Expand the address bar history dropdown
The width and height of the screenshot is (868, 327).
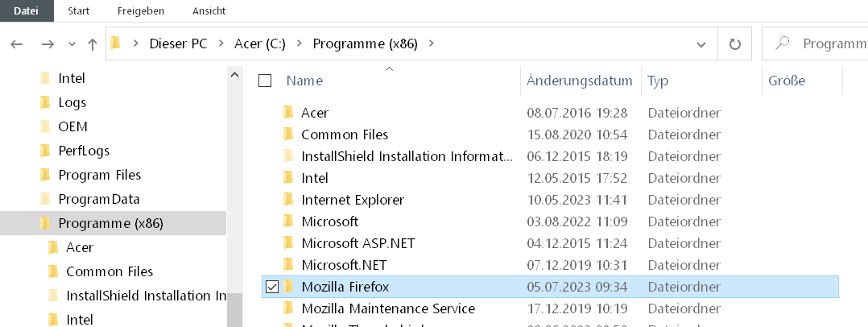point(702,44)
